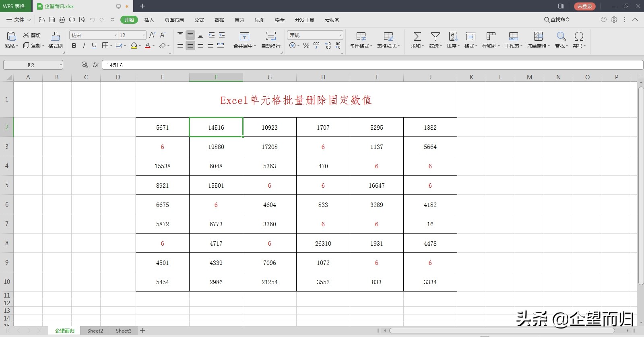
Task: Open the 文件 file menu
Action: [x=19, y=20]
